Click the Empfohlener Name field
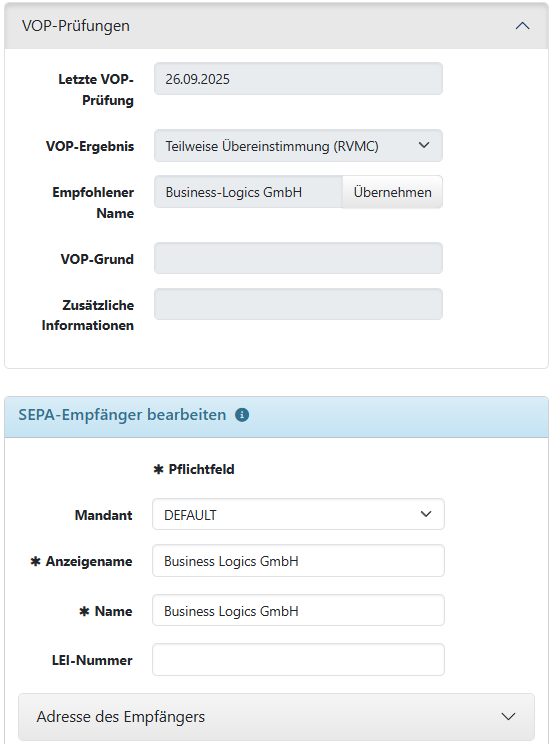This screenshot has height=744, width=552. (248, 192)
